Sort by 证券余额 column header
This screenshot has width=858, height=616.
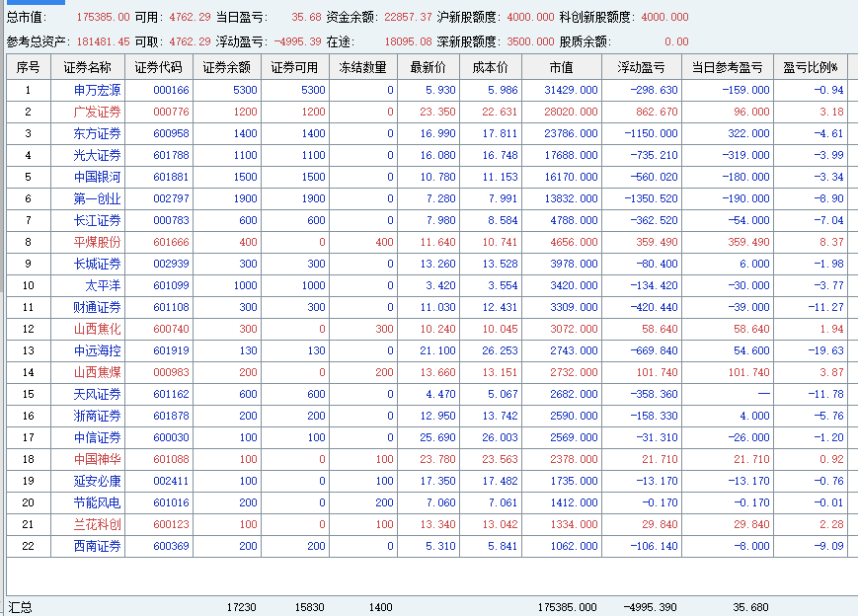pos(227,68)
